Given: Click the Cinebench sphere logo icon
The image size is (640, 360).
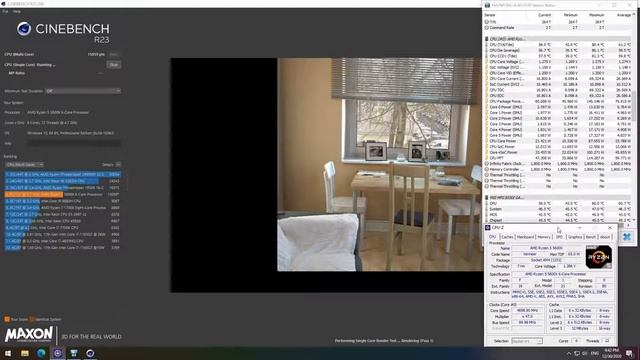Looking at the screenshot, I should point(24,29).
